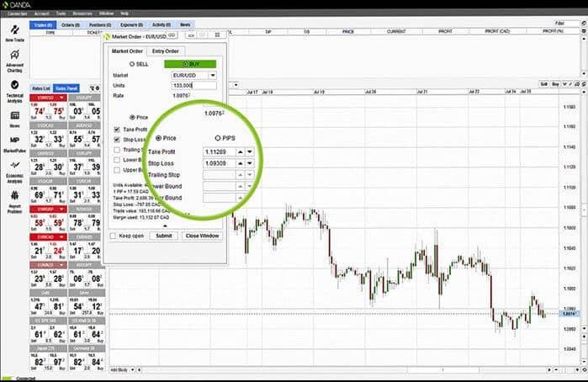Switch to the Positions tab
Screen dimensions: 588x382
(100, 24)
